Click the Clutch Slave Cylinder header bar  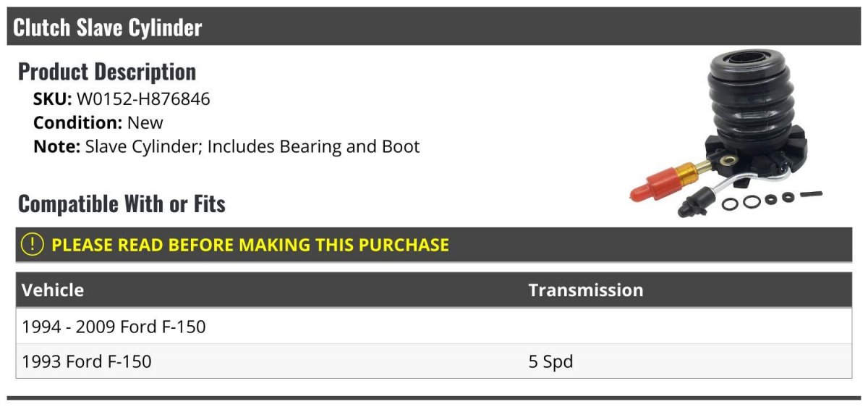point(434,27)
